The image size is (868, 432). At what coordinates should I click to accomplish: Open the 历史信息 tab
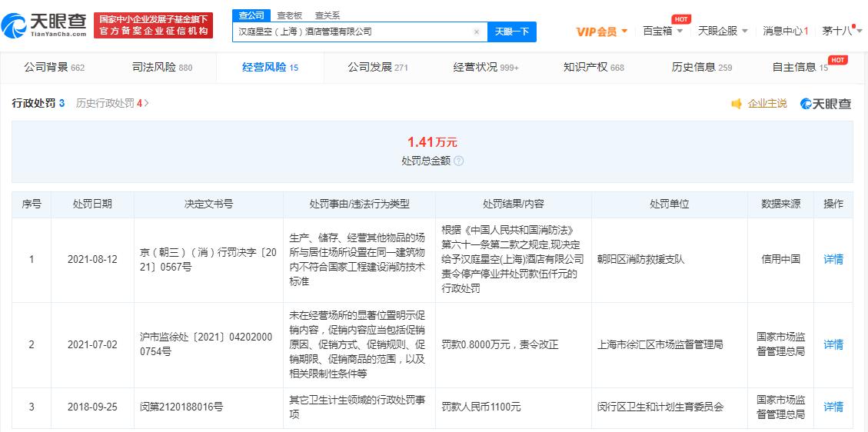pos(701,68)
